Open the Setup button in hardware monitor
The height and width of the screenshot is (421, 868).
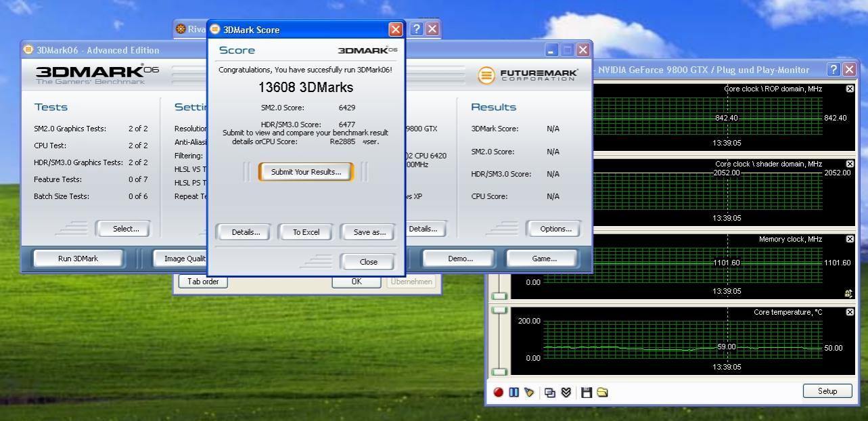point(827,391)
